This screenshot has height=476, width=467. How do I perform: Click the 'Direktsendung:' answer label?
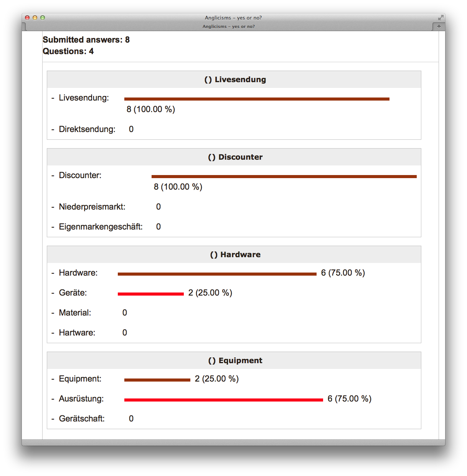[x=87, y=129]
